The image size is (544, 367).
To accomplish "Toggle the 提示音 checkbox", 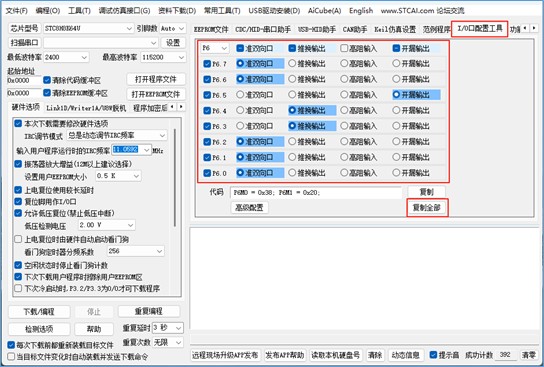I will (x=433, y=355).
